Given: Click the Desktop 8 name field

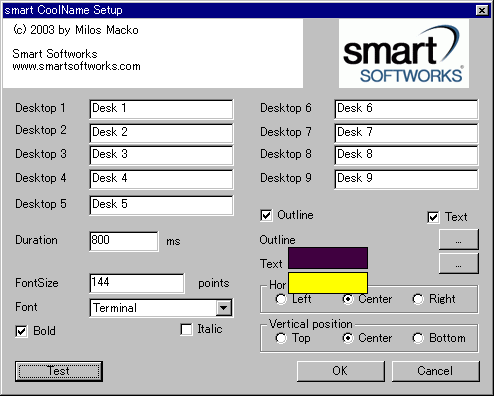Looking at the screenshot, I should (406, 155).
